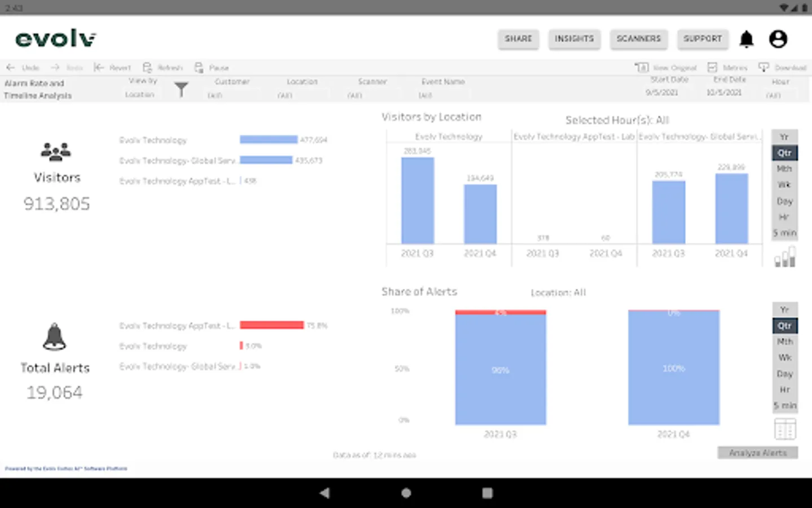Click the Visitors people icon

(56, 152)
